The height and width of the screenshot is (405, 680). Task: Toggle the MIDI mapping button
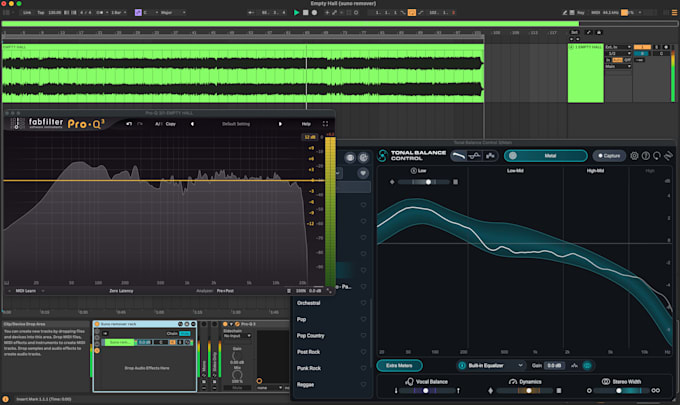click(596, 13)
